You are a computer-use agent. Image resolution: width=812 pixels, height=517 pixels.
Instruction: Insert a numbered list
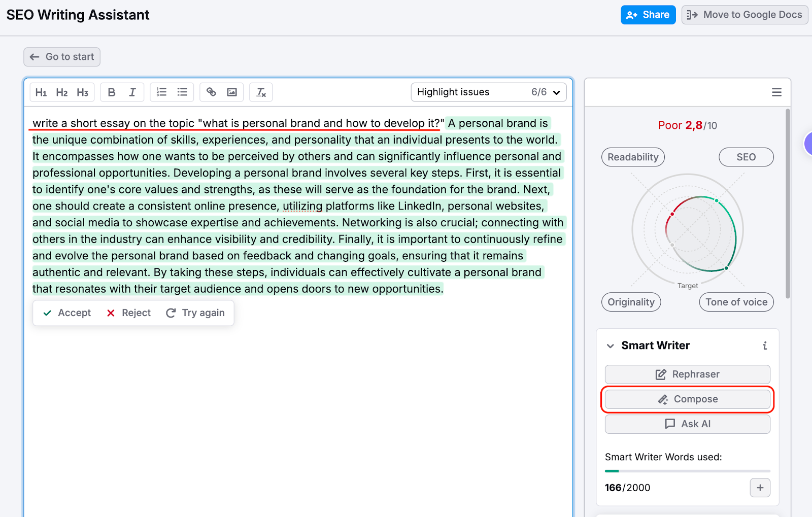point(161,92)
